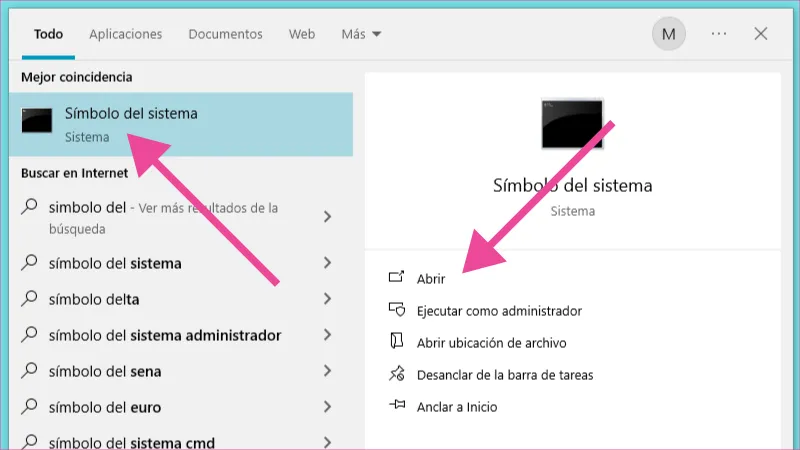The height and width of the screenshot is (450, 800).
Task: Click search icon beside 'símbolo del sistema administrador'
Action: pyautogui.click(x=29, y=334)
